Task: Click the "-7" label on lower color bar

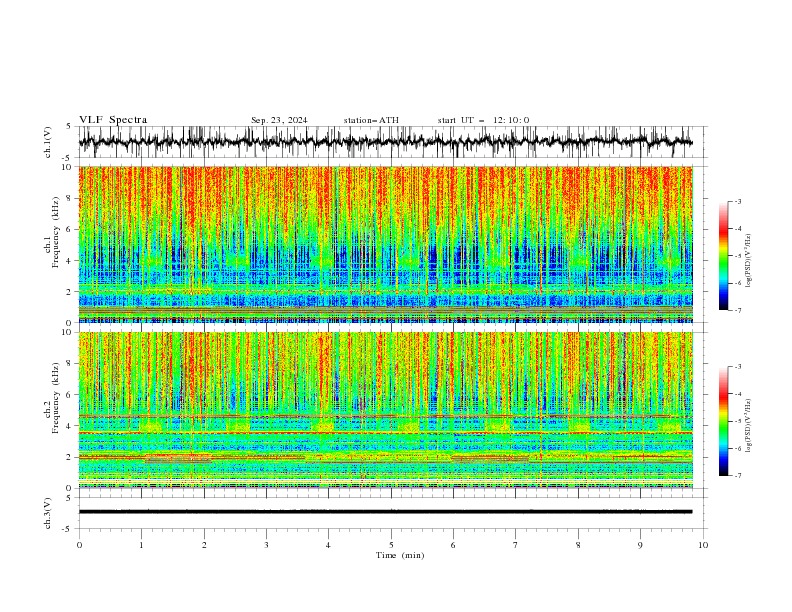Action: [x=738, y=476]
